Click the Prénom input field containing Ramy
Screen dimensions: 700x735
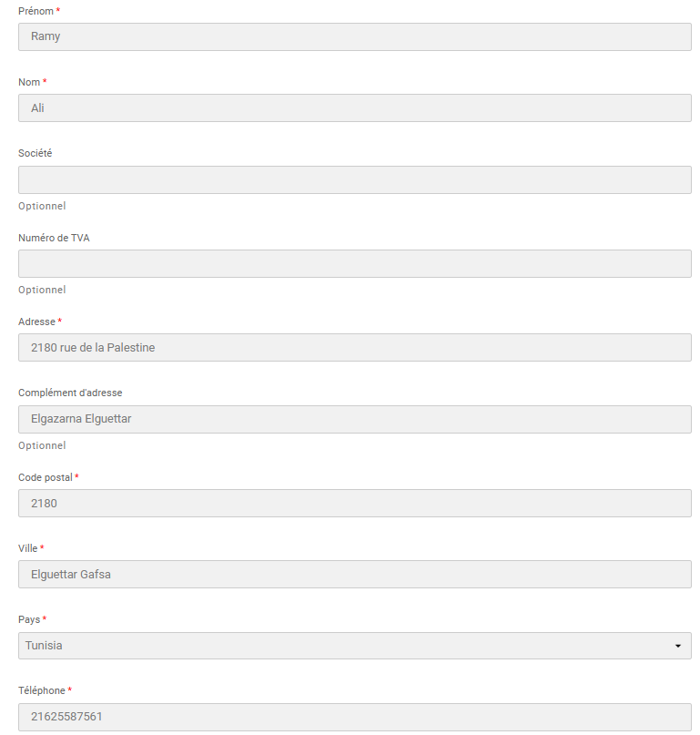[x=354, y=37]
